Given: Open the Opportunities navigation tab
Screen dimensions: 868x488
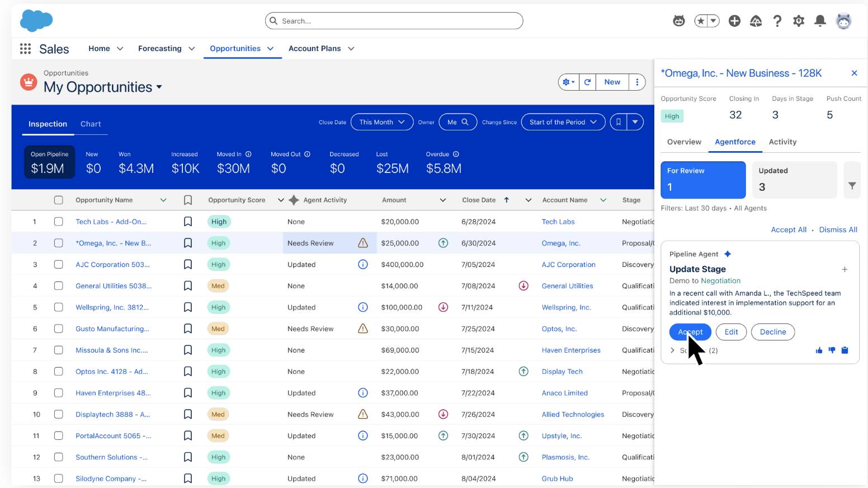Looking at the screenshot, I should 235,49.
